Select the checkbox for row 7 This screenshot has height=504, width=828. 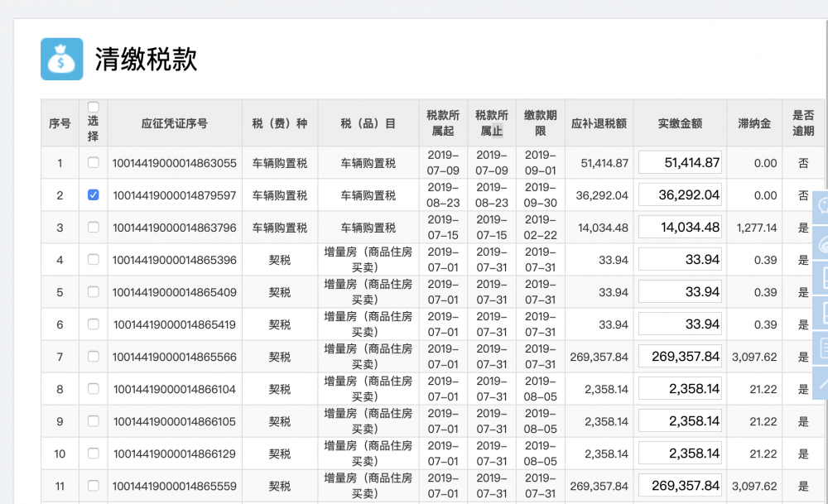tap(93, 357)
